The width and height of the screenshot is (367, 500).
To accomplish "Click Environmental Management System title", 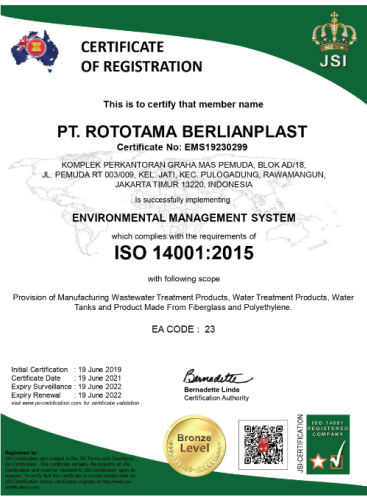I will click(x=184, y=218).
